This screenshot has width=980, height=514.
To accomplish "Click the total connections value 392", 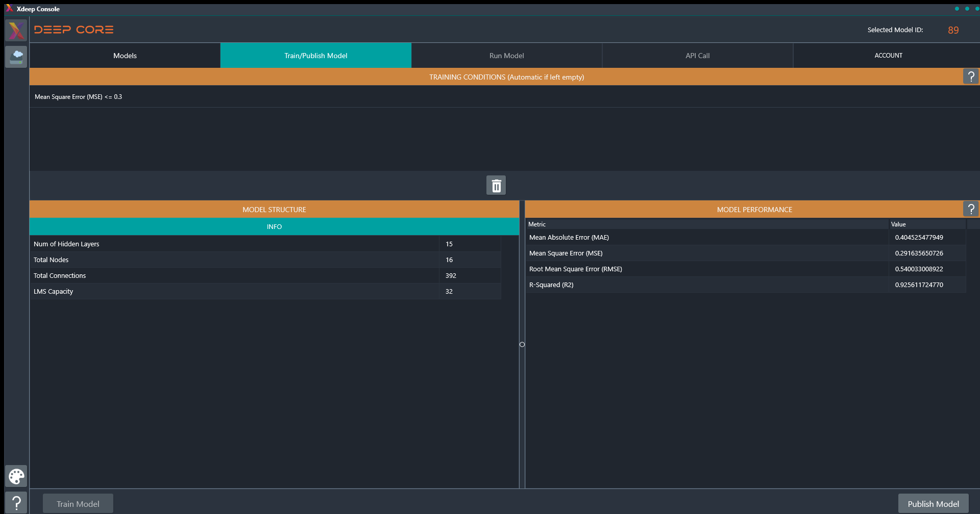I will (x=451, y=276).
